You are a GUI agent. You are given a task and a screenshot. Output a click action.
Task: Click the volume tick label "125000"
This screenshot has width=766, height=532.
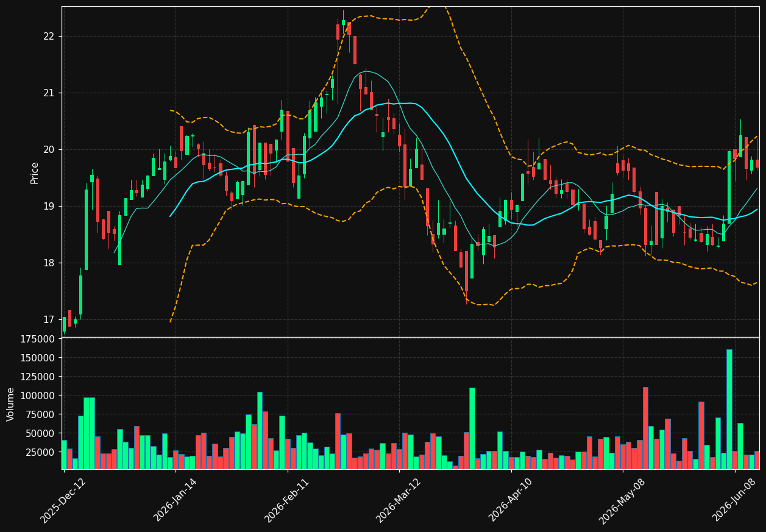tap(38, 377)
